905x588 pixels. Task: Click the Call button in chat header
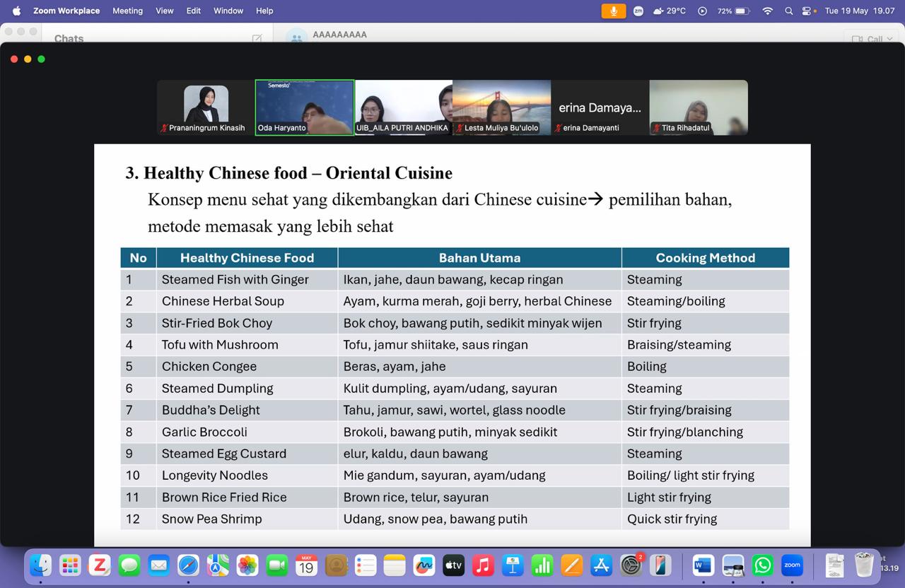click(869, 39)
